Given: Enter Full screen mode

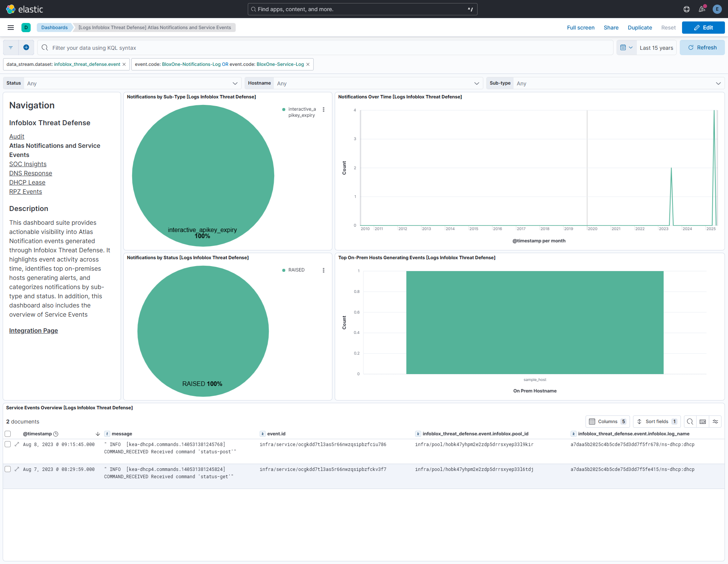Looking at the screenshot, I should point(581,28).
